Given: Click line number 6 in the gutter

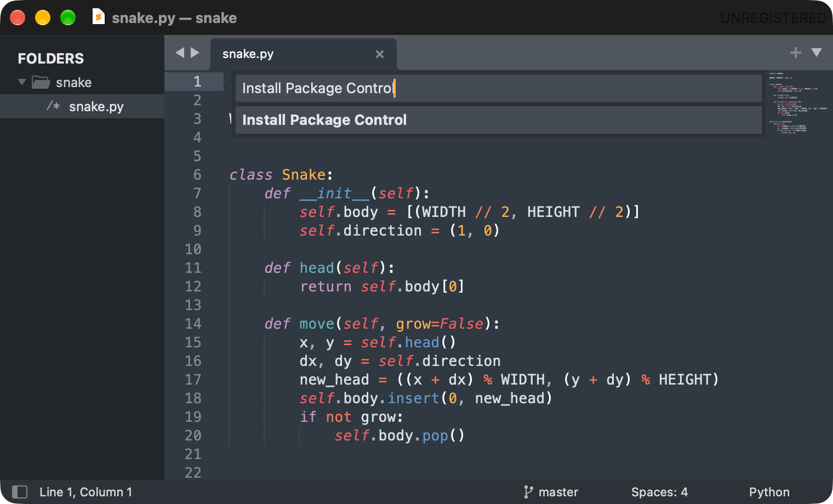Looking at the screenshot, I should click(x=197, y=175).
